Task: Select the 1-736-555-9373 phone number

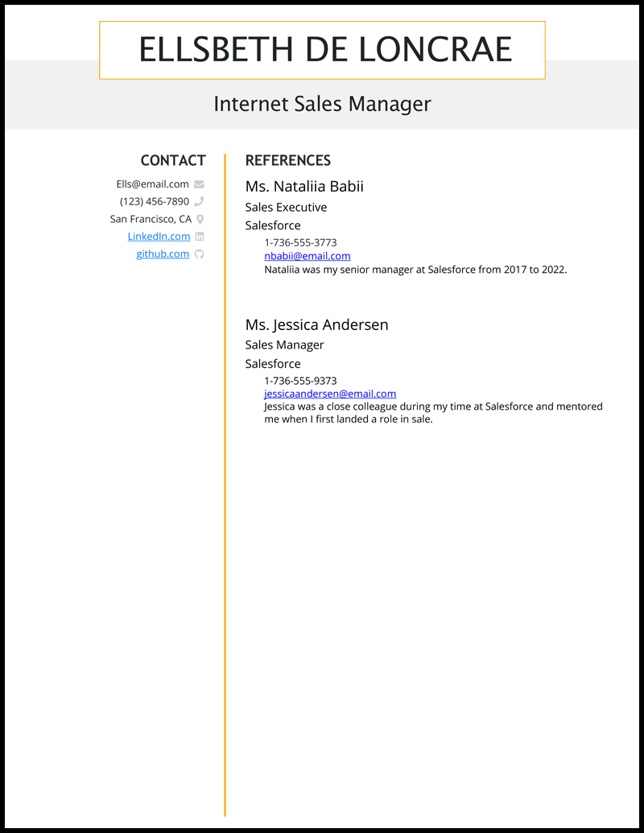Action: pyautogui.click(x=300, y=381)
